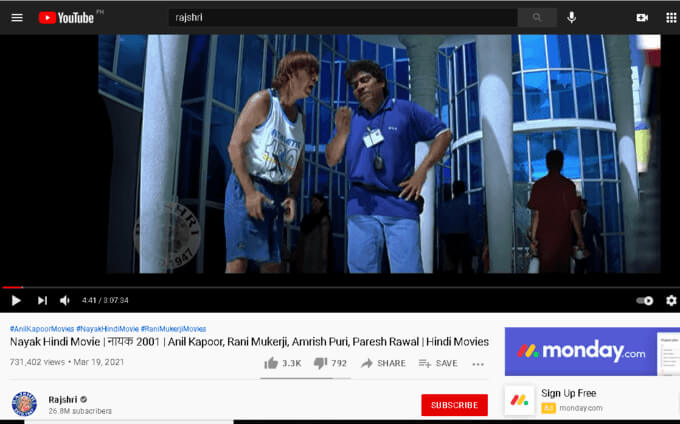Open hashtag #RaniMukerjiMovies
The image size is (680, 424).
pyautogui.click(x=173, y=329)
